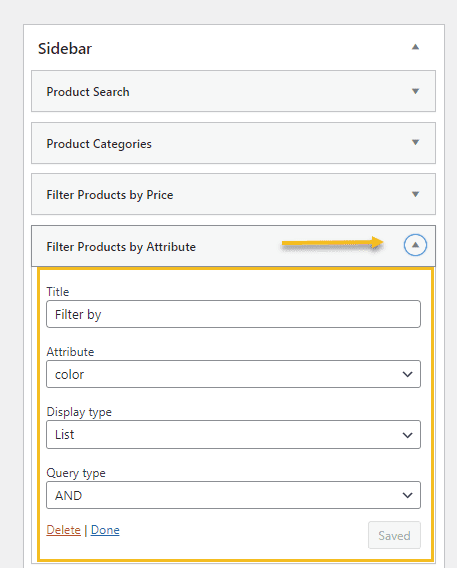The height and width of the screenshot is (568, 457).
Task: Collapse Filter Products by Attribute circled arrow
Action: click(x=415, y=245)
